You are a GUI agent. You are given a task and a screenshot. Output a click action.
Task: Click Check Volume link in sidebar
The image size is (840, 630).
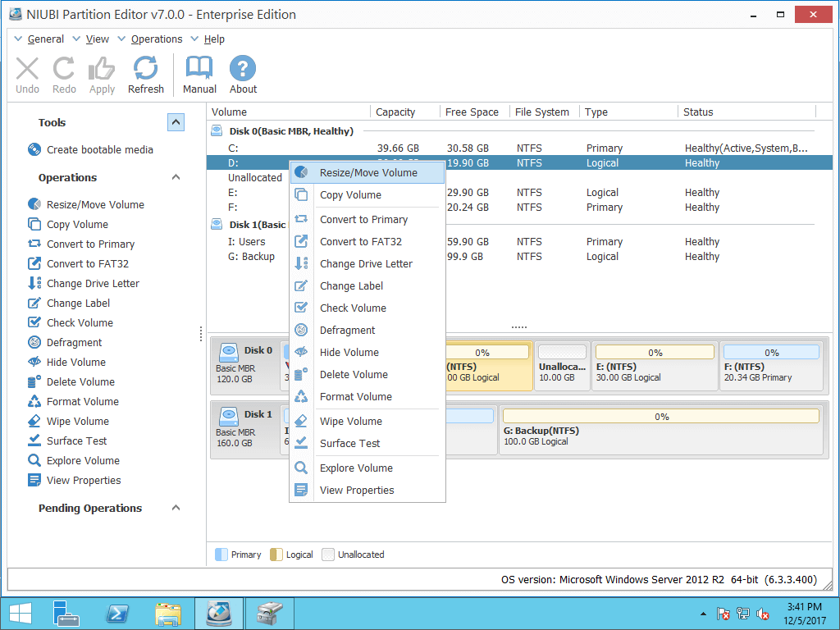coord(80,322)
